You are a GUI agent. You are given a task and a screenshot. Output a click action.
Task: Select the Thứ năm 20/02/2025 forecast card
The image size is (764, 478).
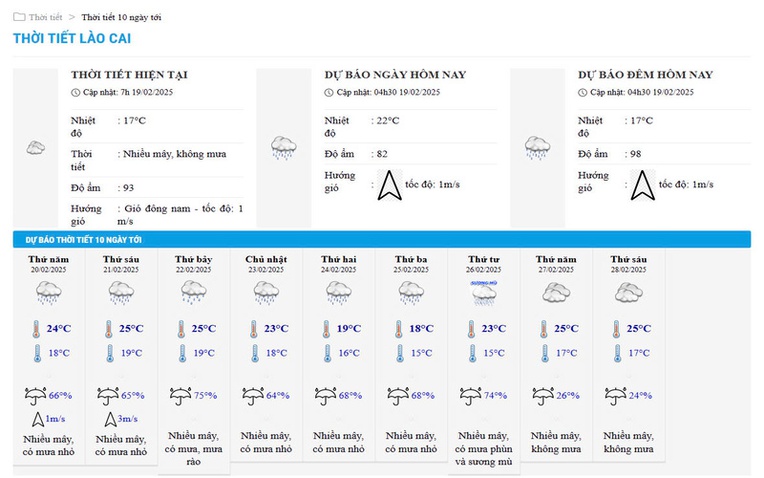pyautogui.click(x=49, y=357)
